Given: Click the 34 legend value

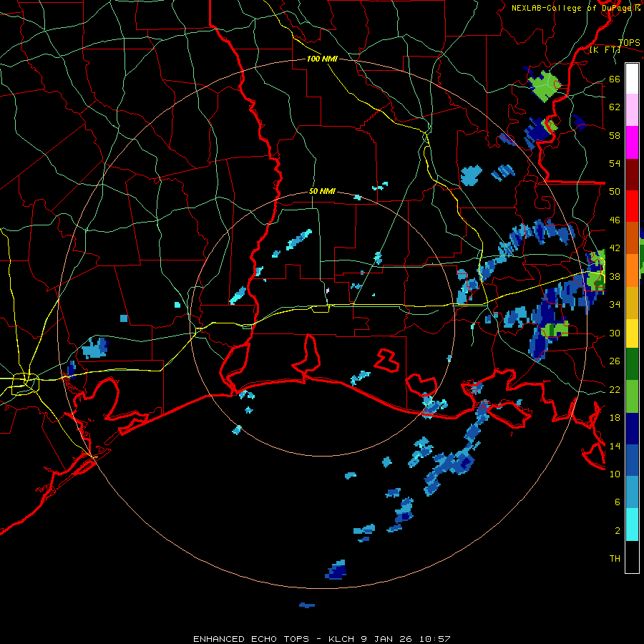Looking at the screenshot, I should click(615, 304).
